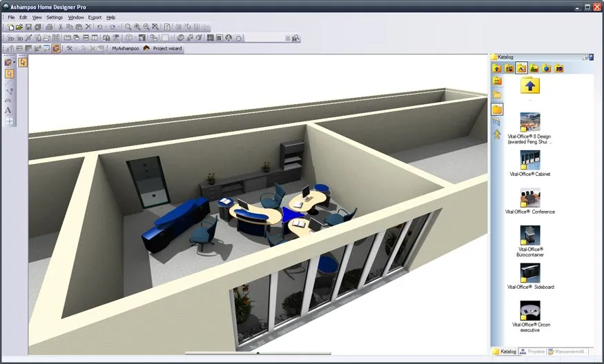Open dropdown beside the white square icon

coord(171,38)
